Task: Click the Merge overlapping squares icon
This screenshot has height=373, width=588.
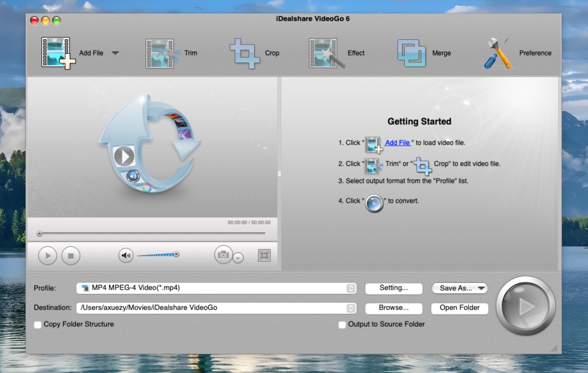Action: coord(411,53)
